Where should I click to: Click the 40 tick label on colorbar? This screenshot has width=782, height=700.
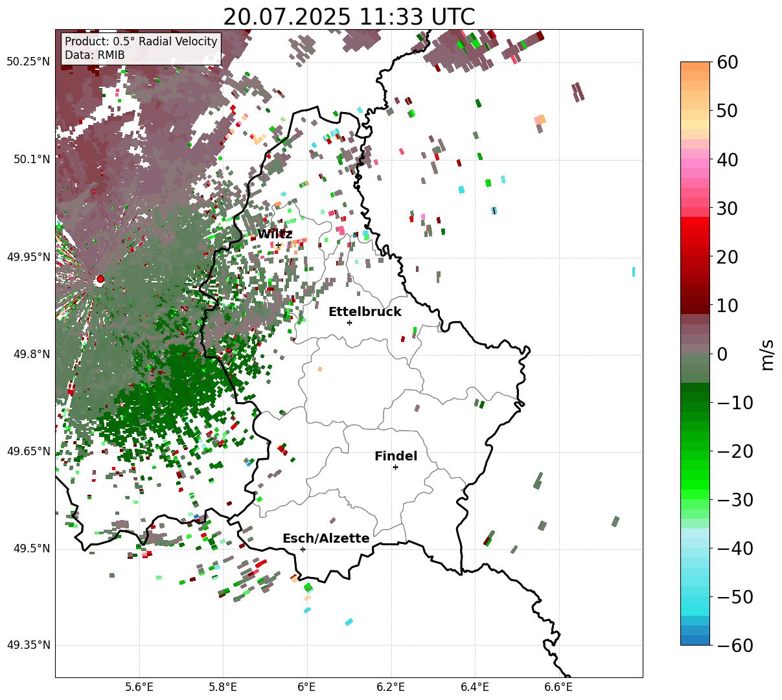[x=726, y=159]
